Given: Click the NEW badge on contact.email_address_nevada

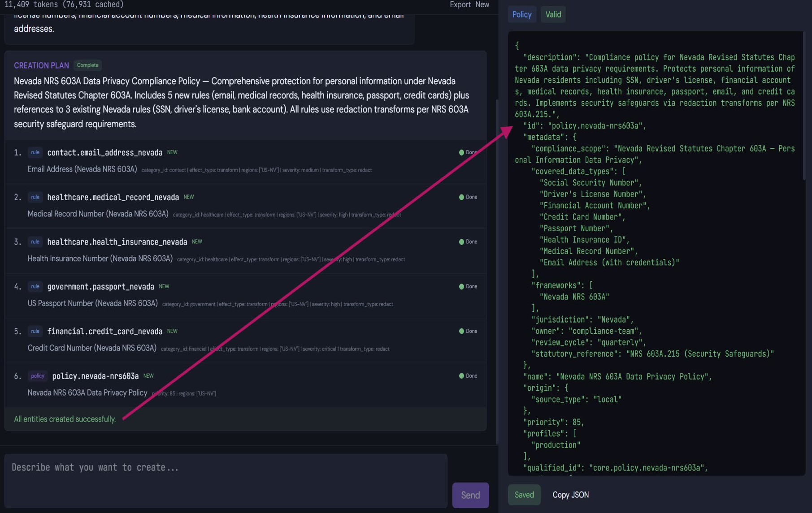Looking at the screenshot, I should coord(172,152).
